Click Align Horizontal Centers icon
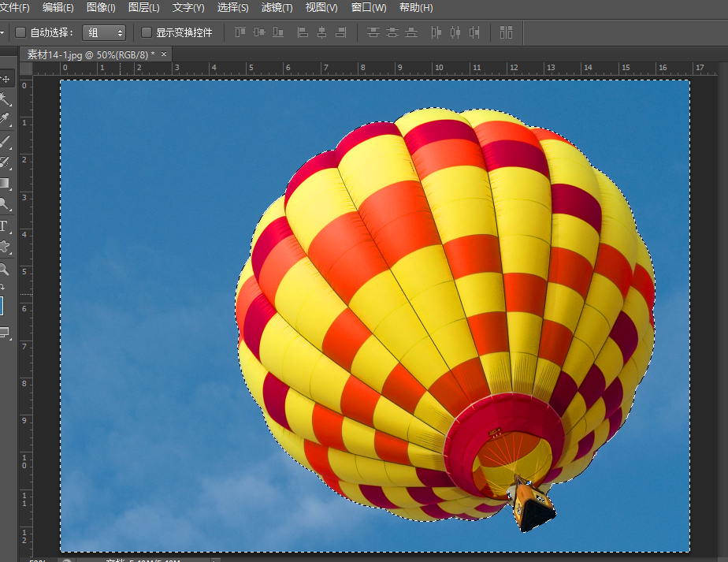Image resolution: width=728 pixels, height=562 pixels. (x=321, y=32)
